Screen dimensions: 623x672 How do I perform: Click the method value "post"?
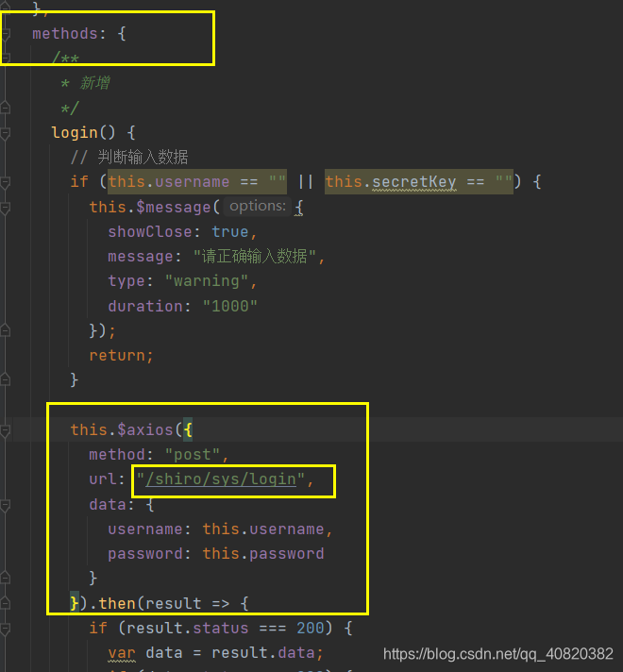[x=193, y=455]
